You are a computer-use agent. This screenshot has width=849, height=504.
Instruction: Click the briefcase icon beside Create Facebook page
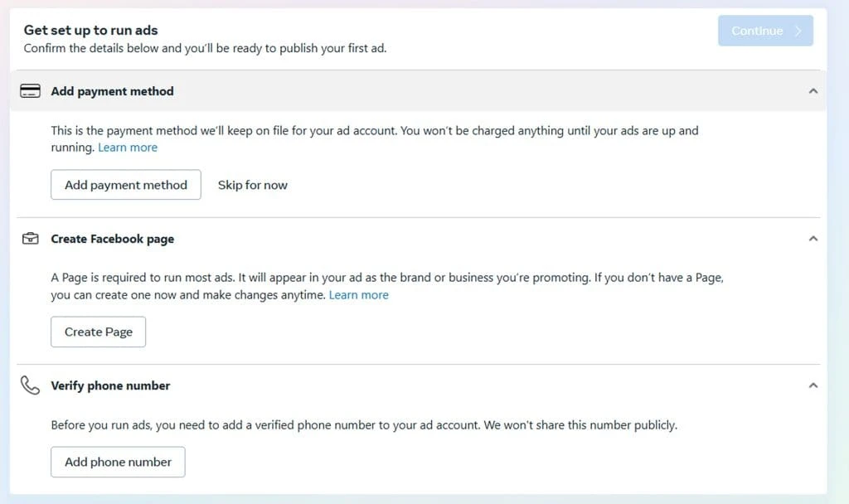pyautogui.click(x=31, y=238)
